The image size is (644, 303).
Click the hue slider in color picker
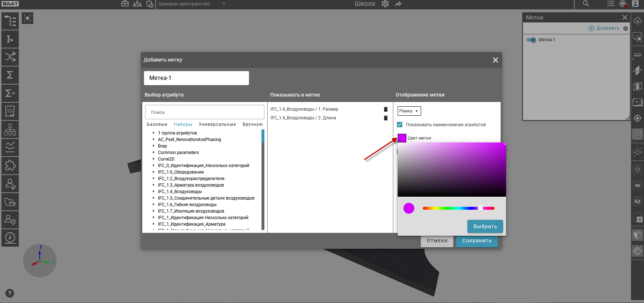458,208
